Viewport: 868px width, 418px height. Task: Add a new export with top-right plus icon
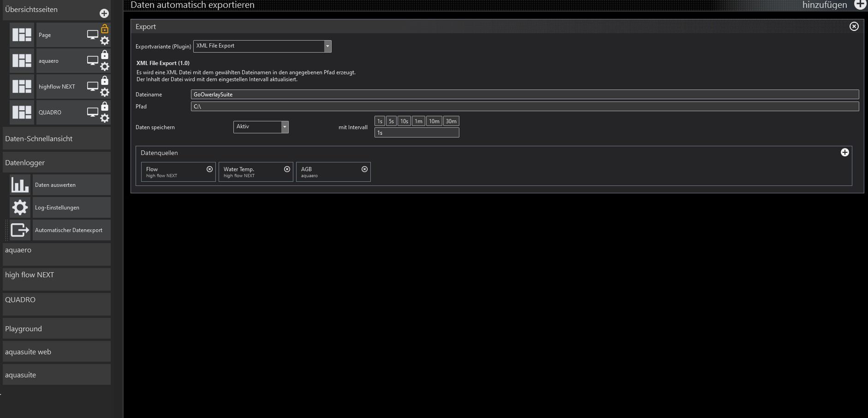pos(860,5)
